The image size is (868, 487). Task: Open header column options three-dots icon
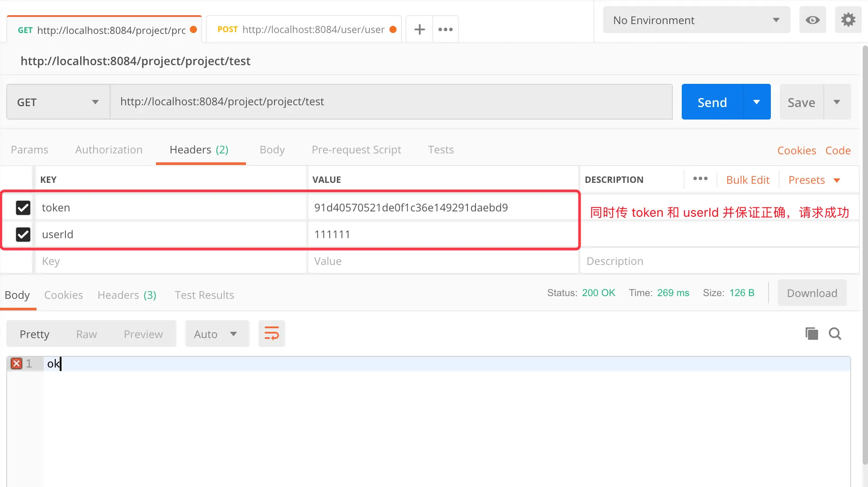pyautogui.click(x=700, y=179)
